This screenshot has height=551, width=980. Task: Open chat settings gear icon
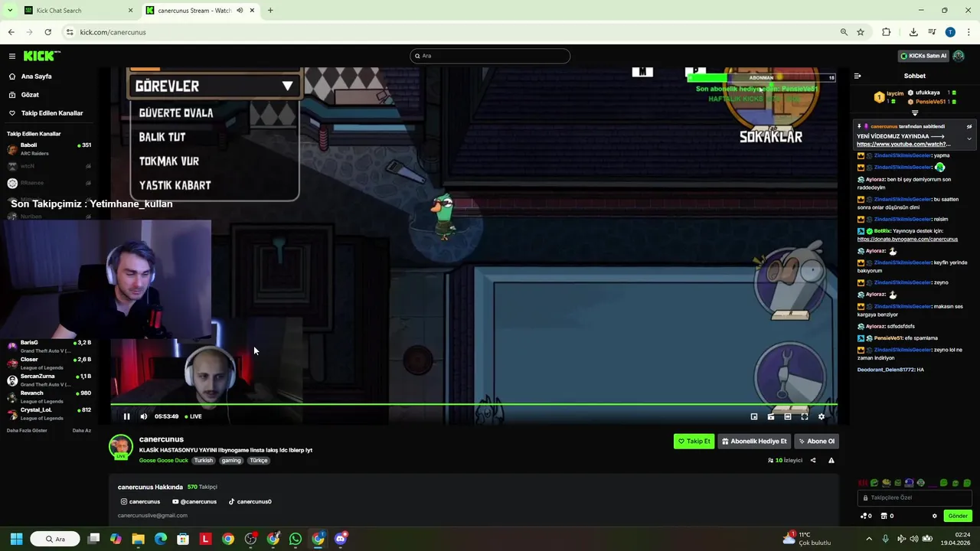934,516
